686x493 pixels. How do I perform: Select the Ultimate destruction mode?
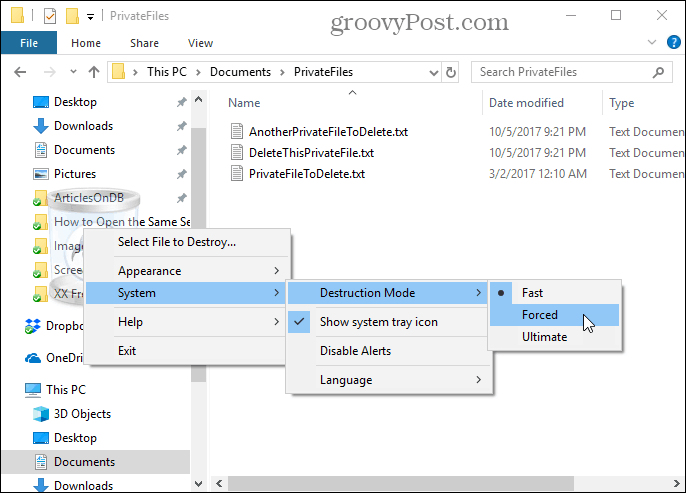(554, 336)
